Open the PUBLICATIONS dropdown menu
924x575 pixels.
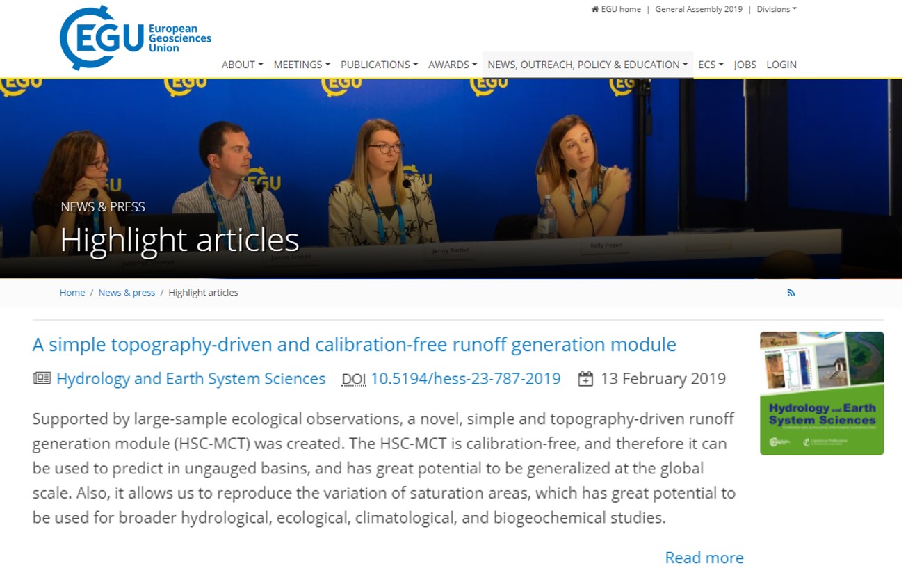379,65
